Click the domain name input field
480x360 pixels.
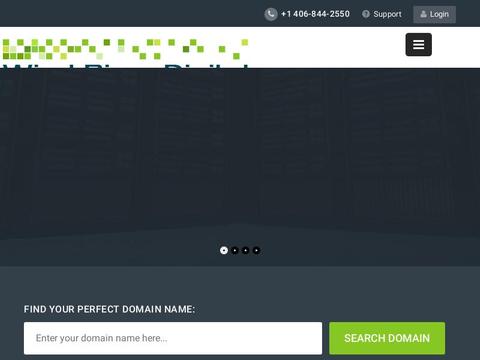[173, 338]
